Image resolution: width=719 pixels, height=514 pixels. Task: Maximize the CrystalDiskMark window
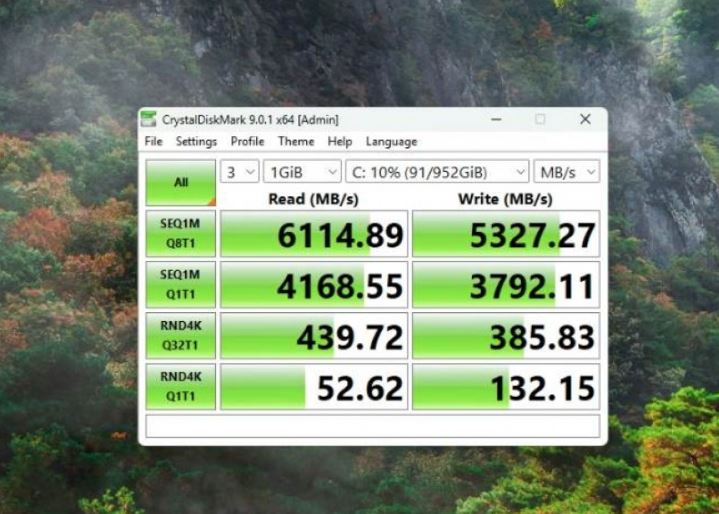pyautogui.click(x=540, y=119)
